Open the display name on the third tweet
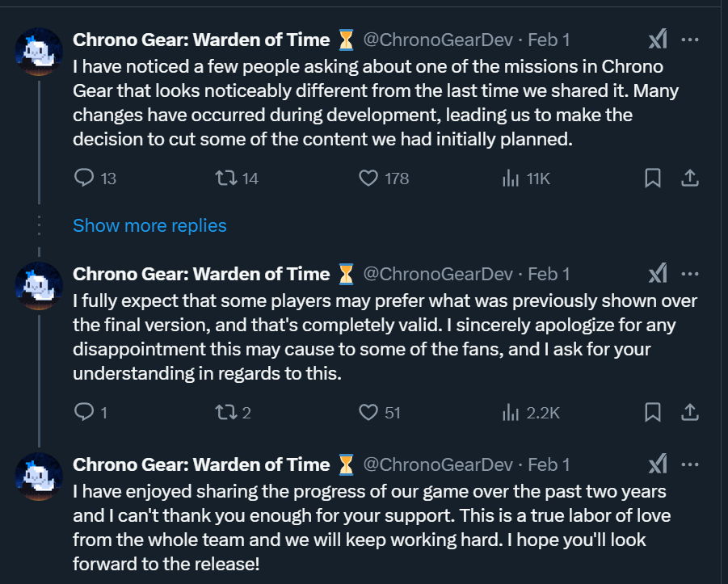Viewport: 728px width, 584px height. point(201,464)
